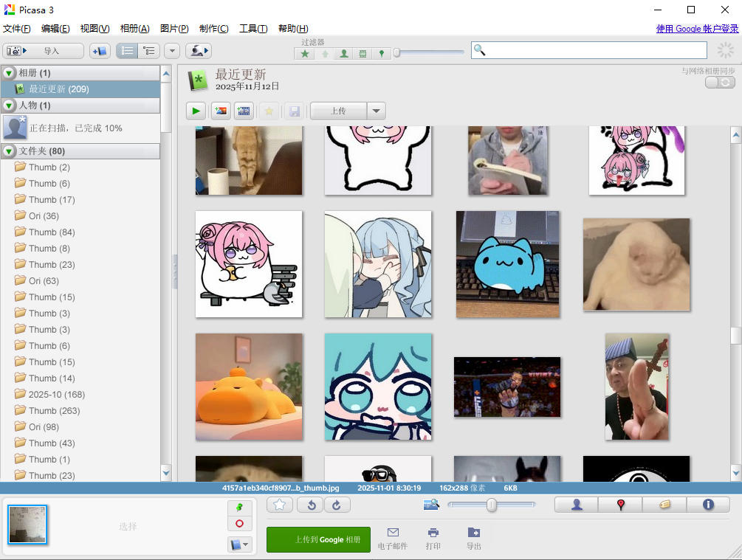
Task: Open the 工具 (Tools) menu
Action: tap(253, 29)
